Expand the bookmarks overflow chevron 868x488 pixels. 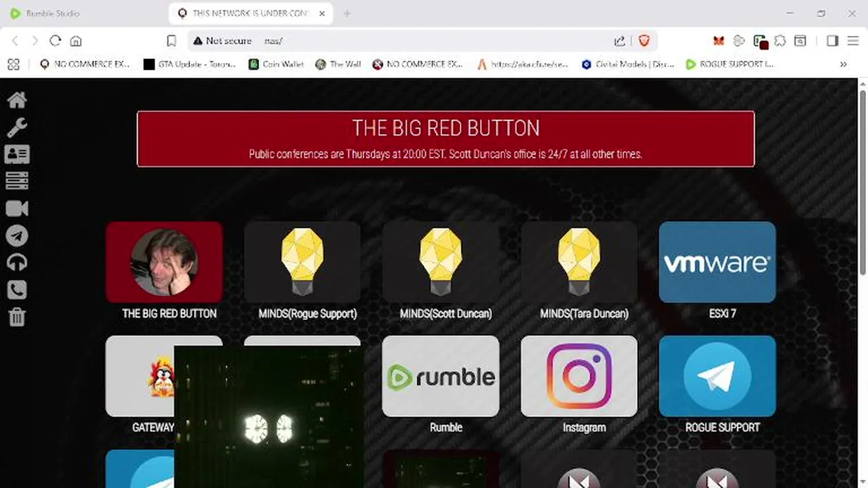pos(843,64)
